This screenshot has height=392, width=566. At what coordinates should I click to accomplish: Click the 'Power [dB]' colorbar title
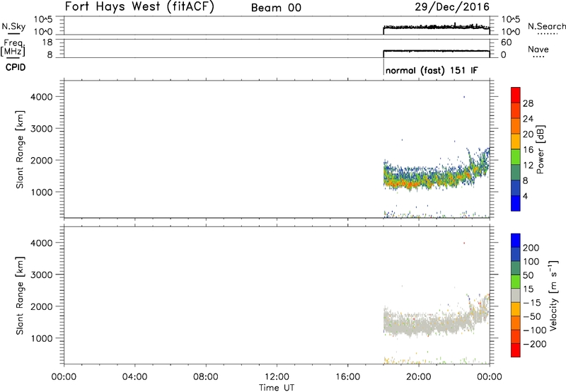pyautogui.click(x=541, y=149)
